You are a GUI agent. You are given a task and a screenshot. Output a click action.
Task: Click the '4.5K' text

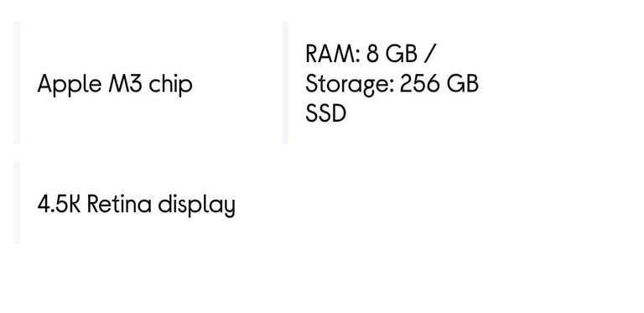click(x=59, y=204)
